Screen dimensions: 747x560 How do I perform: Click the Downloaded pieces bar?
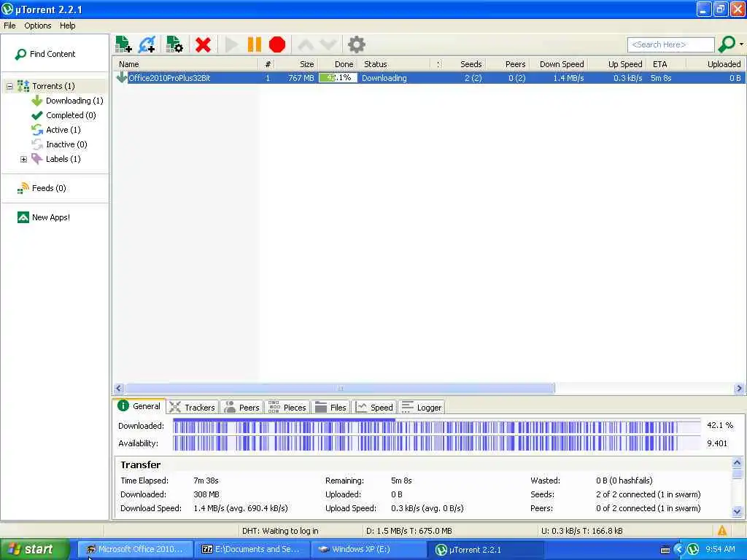point(436,426)
